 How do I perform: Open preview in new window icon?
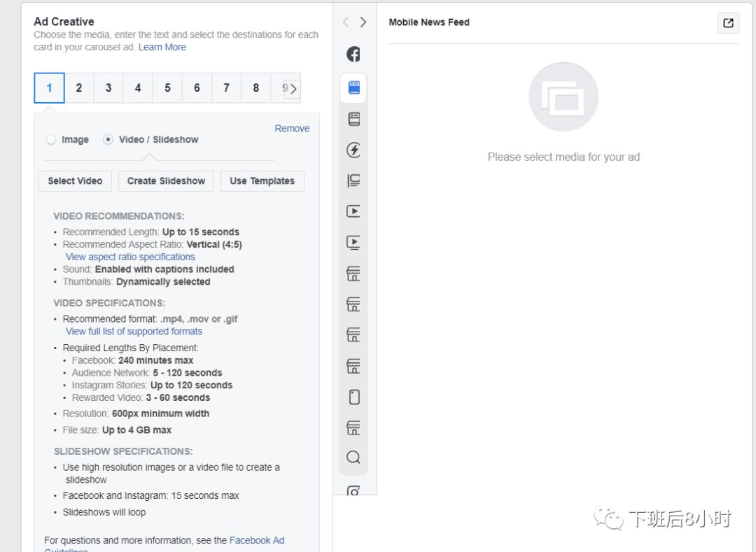[728, 22]
